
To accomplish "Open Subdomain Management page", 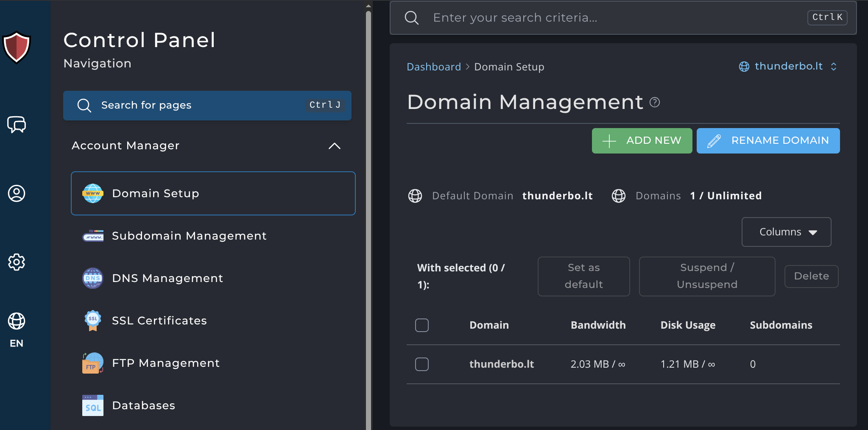I will coord(189,236).
